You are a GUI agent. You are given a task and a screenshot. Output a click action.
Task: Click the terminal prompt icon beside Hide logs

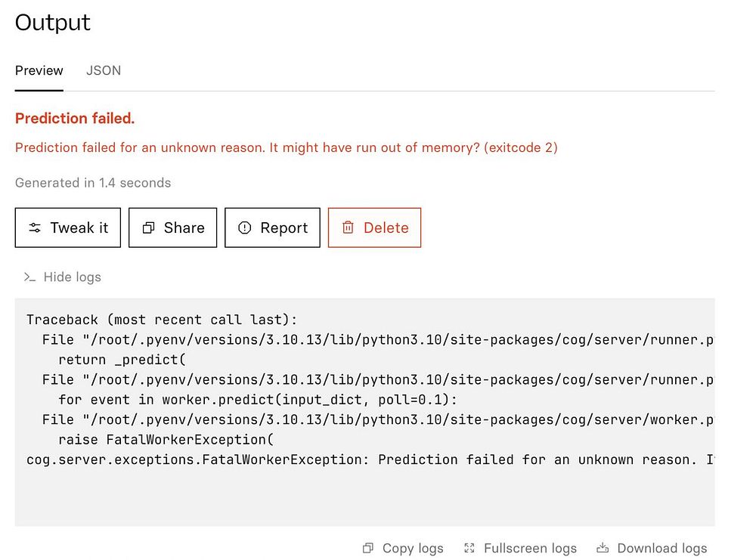click(x=29, y=277)
